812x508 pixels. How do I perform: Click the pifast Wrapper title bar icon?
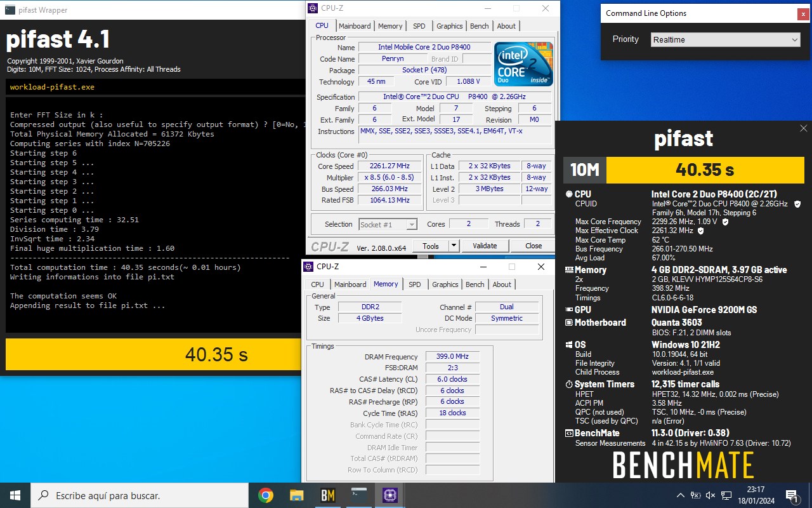point(10,10)
